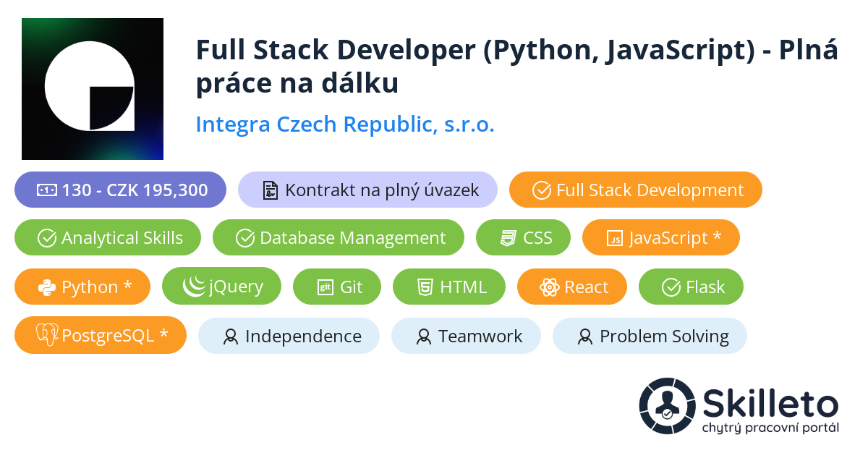
Task: Select the Problem Solving tag
Action: pos(650,336)
